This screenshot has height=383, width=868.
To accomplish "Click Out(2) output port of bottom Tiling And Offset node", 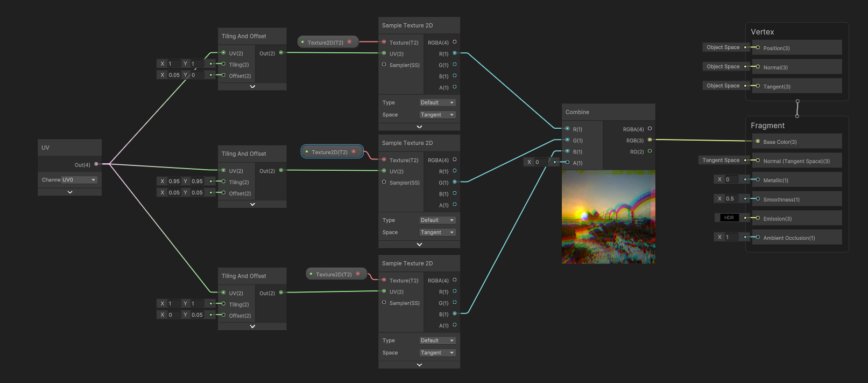I will coord(281,293).
